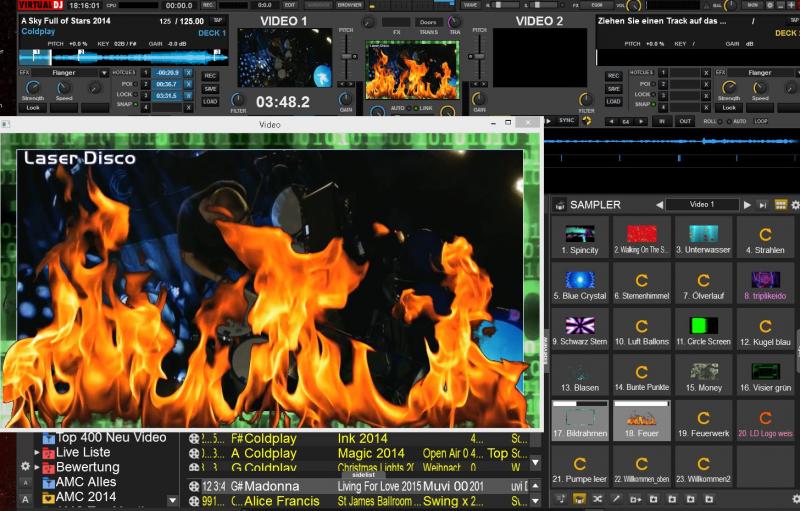
Task: Open browser settings gear in folder sidebar
Action: coord(26,466)
